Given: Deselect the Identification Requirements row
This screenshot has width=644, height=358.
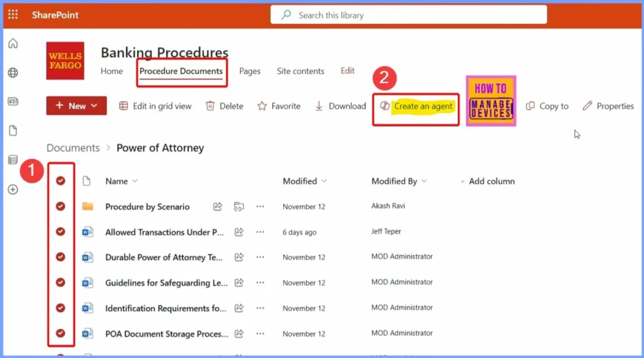Looking at the screenshot, I should tap(60, 308).
